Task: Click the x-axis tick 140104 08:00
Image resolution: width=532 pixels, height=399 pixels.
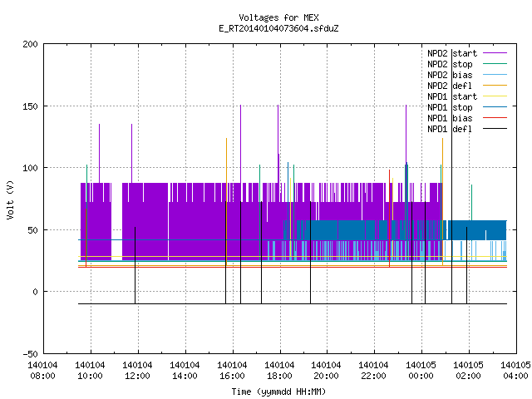Action: click(x=42, y=371)
